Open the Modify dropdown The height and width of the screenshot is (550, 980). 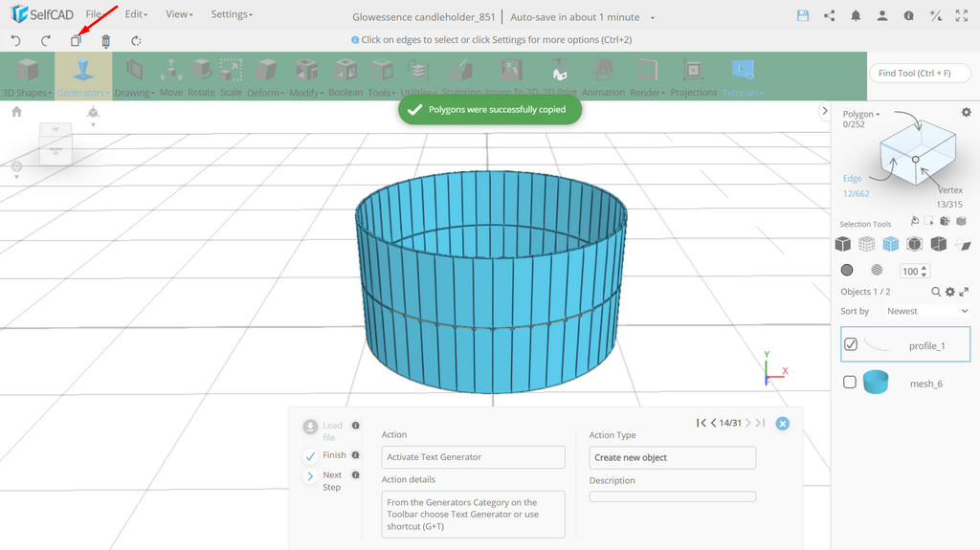306,77
